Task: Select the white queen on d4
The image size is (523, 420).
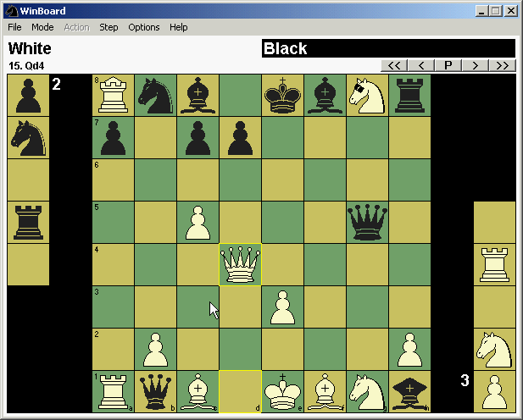Action: tap(240, 265)
